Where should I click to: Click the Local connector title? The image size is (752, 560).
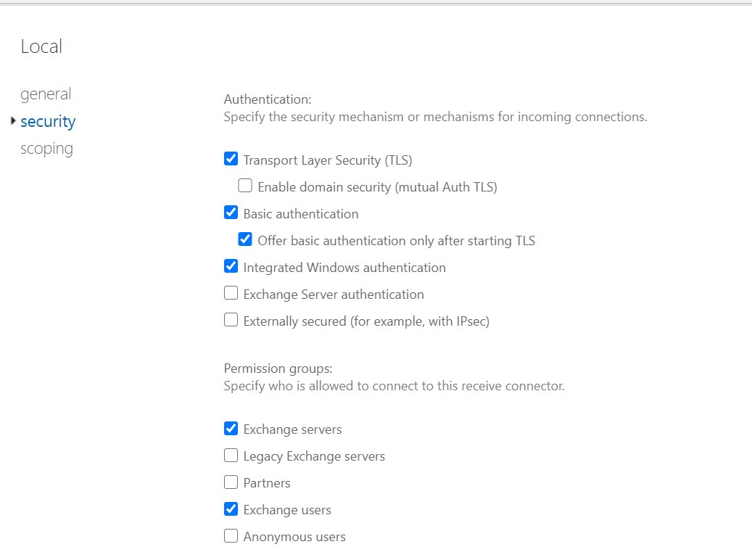(41, 46)
